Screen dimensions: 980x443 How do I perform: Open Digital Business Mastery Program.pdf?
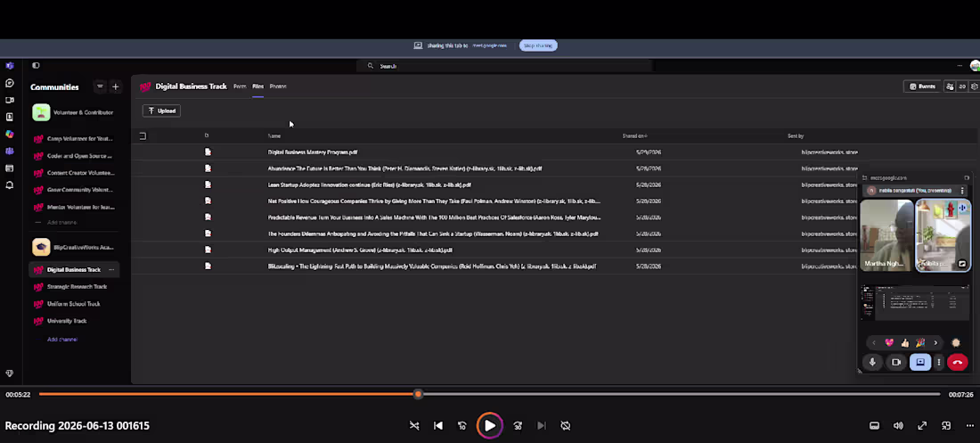tap(313, 152)
